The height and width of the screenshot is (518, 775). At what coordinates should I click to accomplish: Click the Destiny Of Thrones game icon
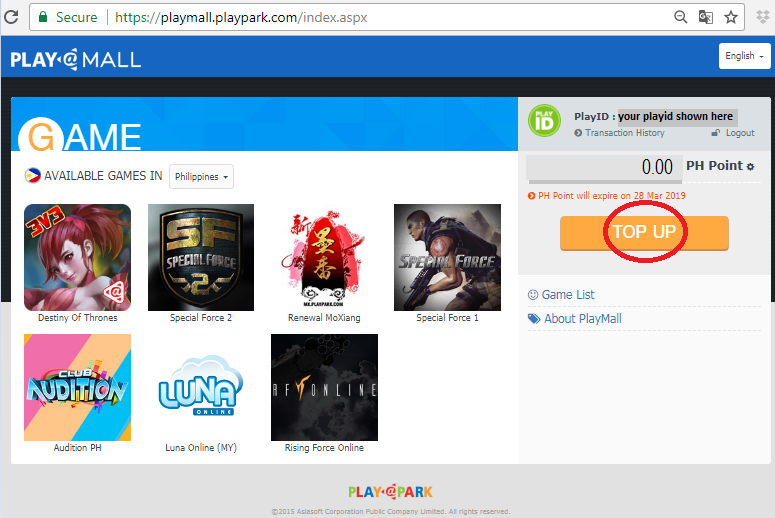(x=77, y=257)
